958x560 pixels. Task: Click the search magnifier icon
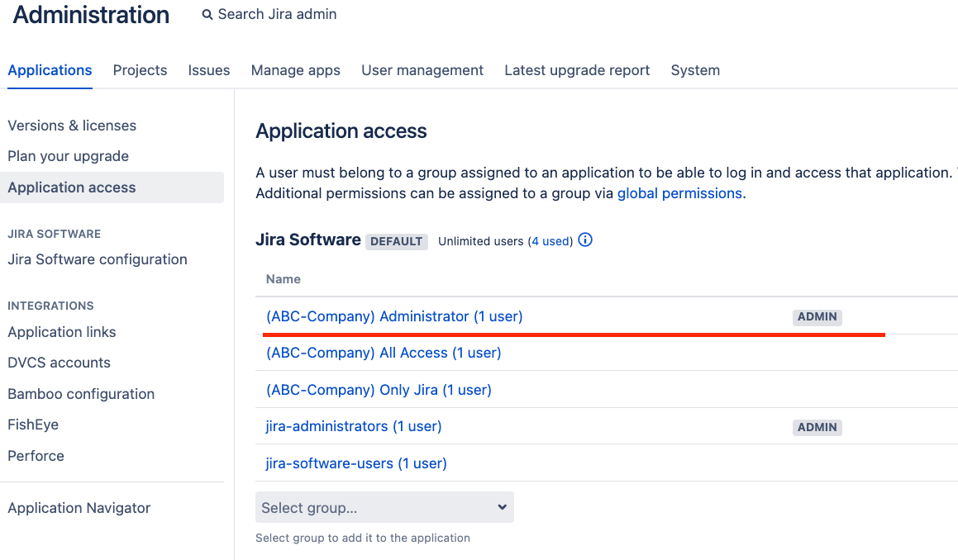207,15
